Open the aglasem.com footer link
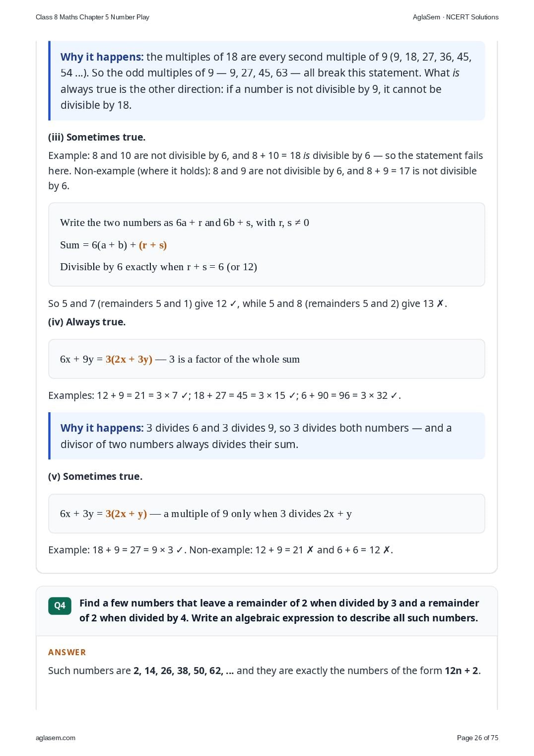The image size is (534, 756). tap(56, 738)
